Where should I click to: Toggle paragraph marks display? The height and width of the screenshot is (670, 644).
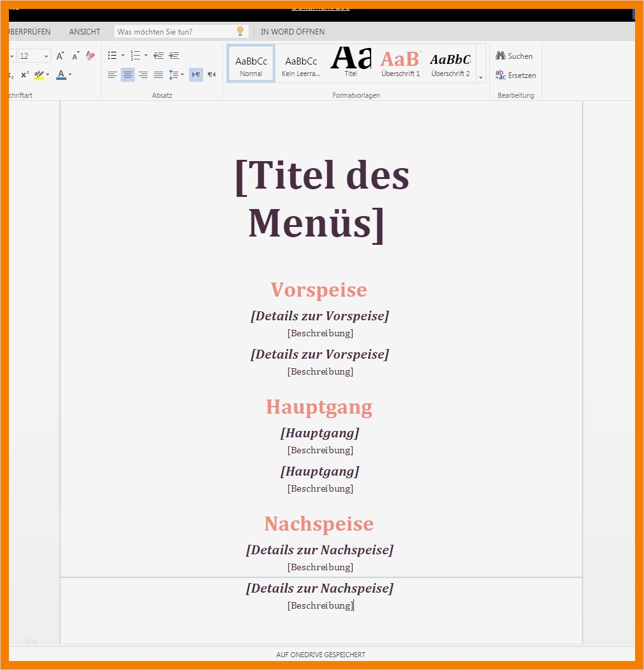(x=196, y=74)
